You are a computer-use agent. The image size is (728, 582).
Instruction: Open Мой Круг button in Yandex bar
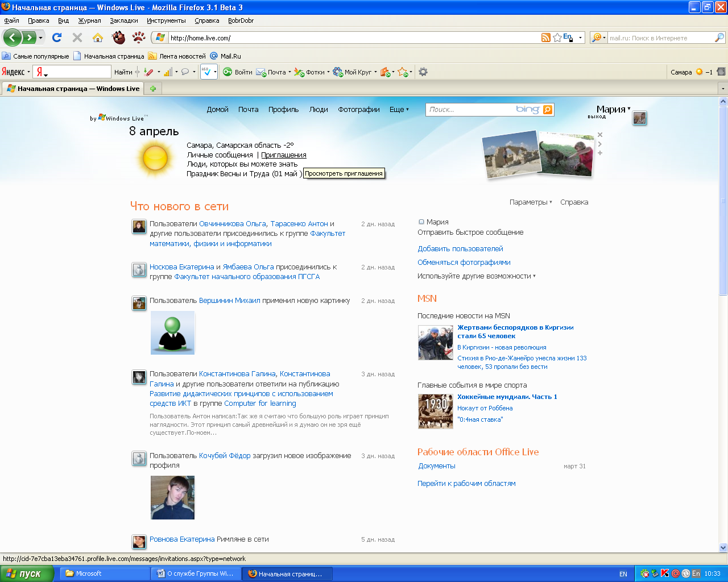point(352,72)
